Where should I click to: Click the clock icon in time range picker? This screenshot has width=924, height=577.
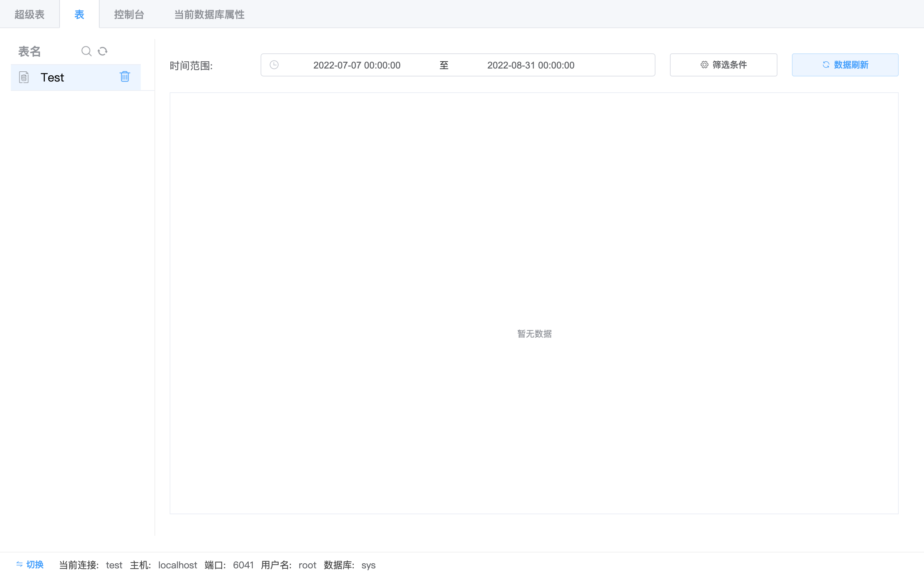pos(274,65)
